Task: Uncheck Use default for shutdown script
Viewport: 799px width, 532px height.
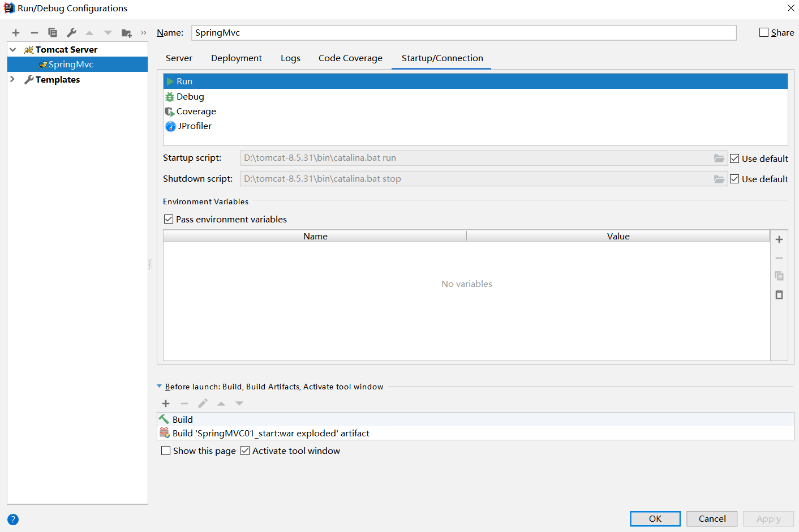Action: [734, 179]
